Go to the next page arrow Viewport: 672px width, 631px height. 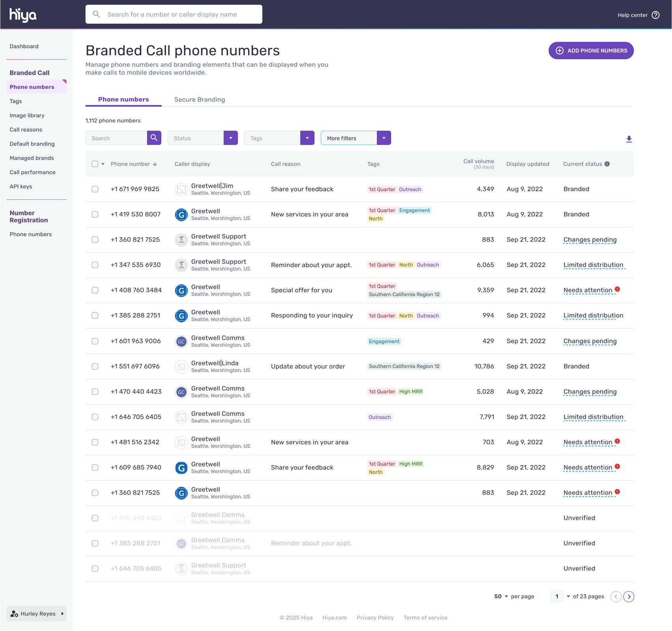coord(629,596)
